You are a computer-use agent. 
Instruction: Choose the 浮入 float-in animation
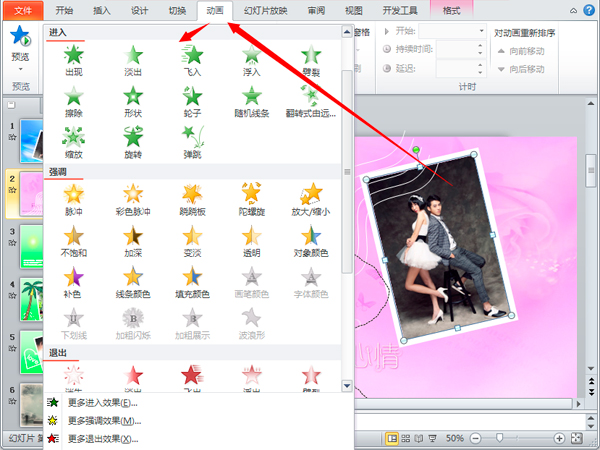pos(251,60)
